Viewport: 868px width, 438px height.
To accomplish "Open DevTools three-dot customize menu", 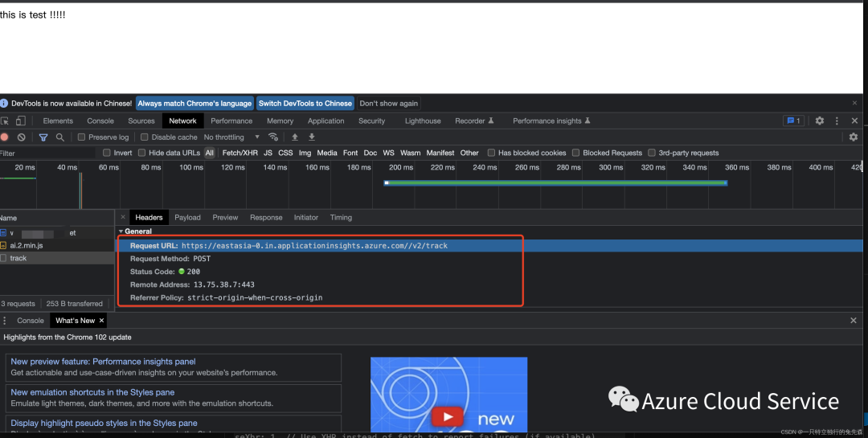I will pos(837,121).
